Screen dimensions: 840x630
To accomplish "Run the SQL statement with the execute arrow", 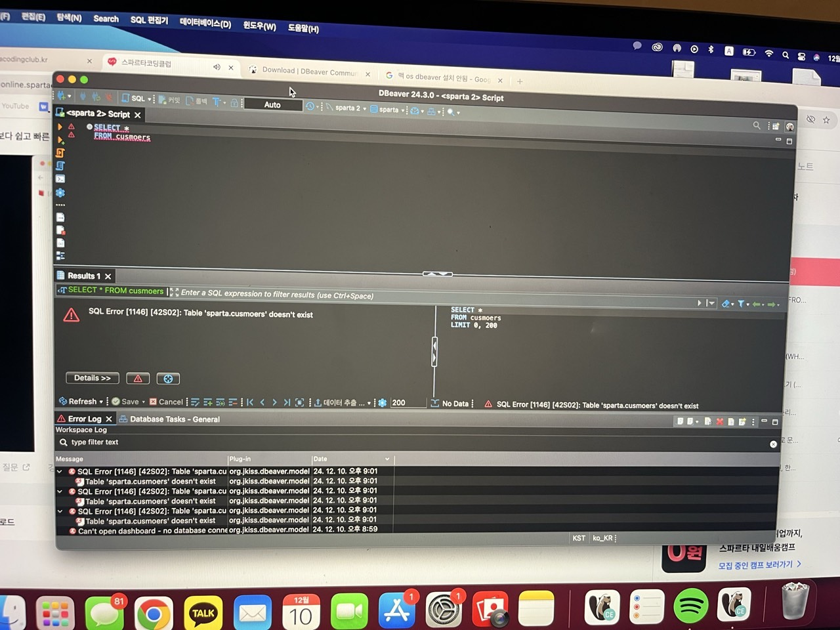I will 60,127.
